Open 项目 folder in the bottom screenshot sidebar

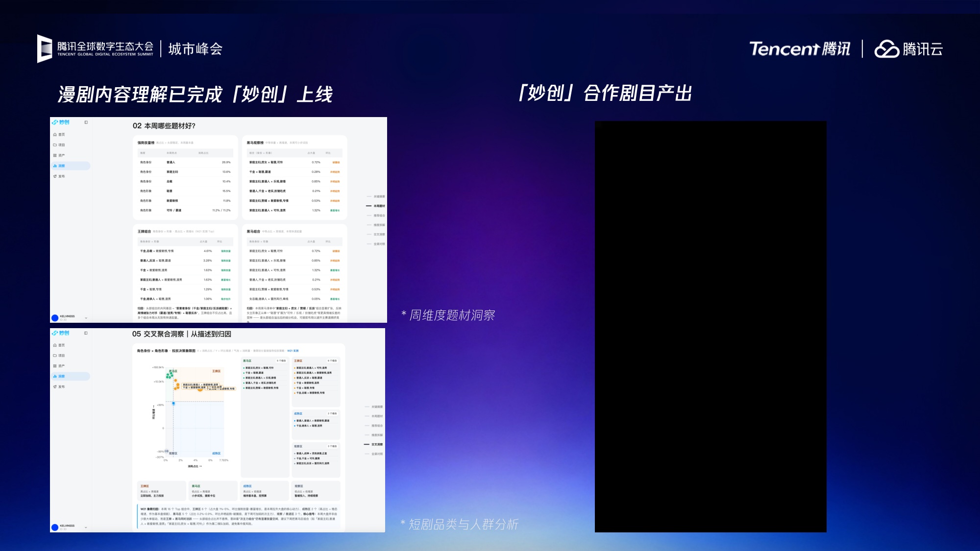[x=59, y=356]
